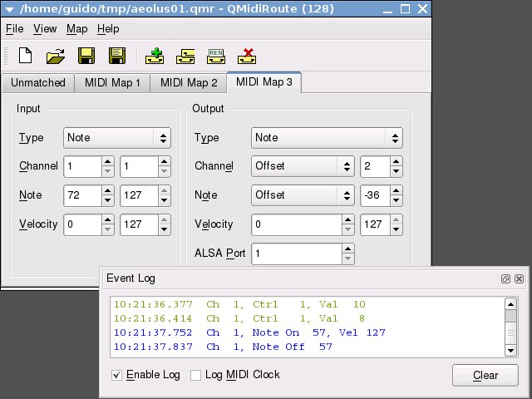The height and width of the screenshot is (399, 532).
Task: Decrease Output Velocity upper value 127 with down arrow
Action: [397, 229]
